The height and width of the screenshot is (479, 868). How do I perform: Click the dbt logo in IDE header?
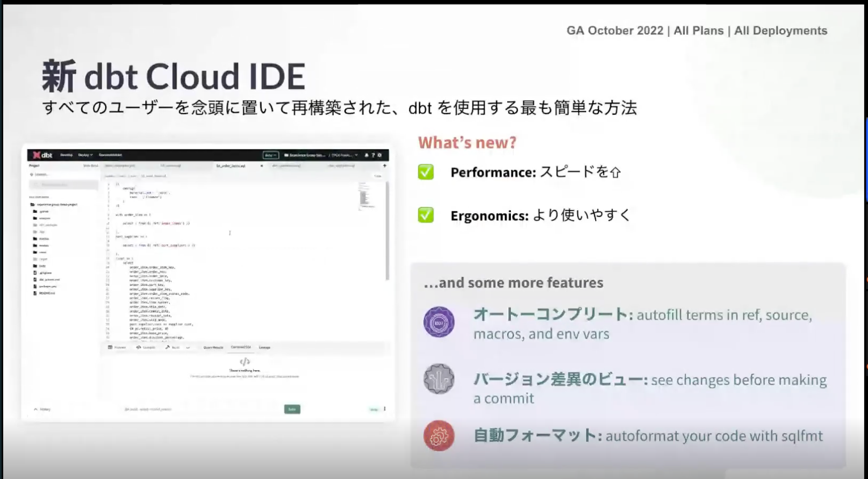[43, 155]
